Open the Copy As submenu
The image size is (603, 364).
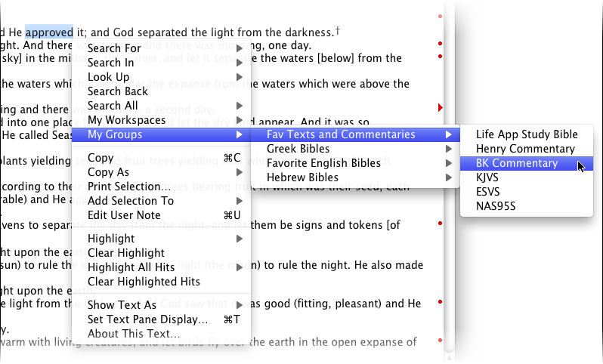108,172
